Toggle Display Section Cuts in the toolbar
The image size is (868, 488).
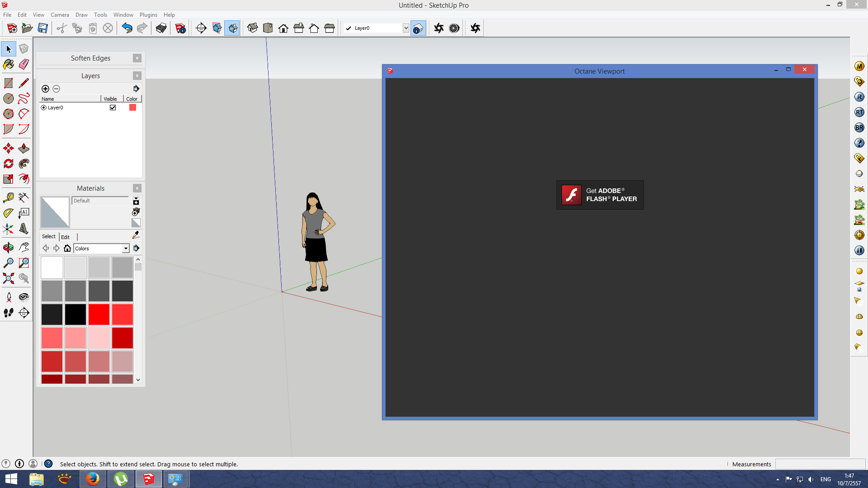[232, 28]
